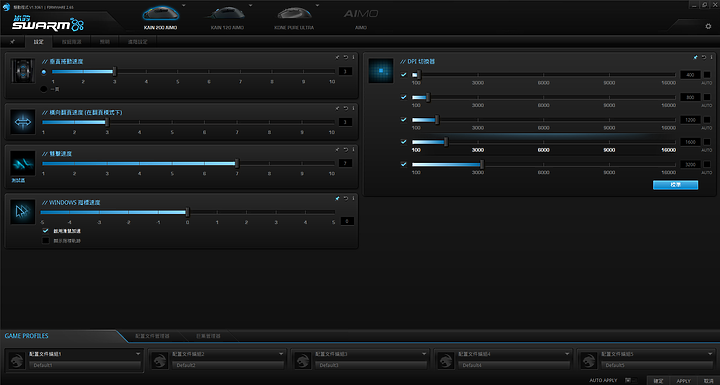Click the DPI switcher grid icon
720x385 pixels.
click(381, 71)
